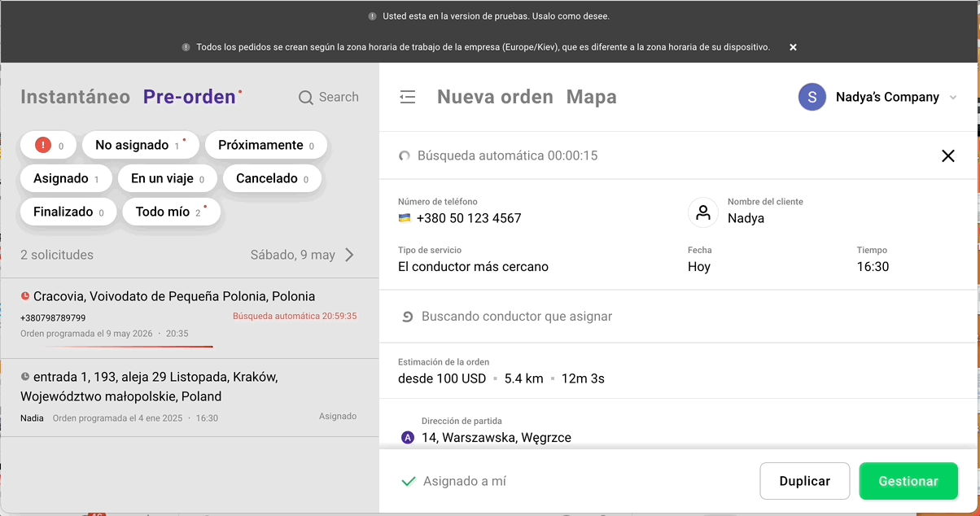This screenshot has width=980, height=516.
Task: Click the Ukraine flag phone icon
Action: [x=405, y=218]
